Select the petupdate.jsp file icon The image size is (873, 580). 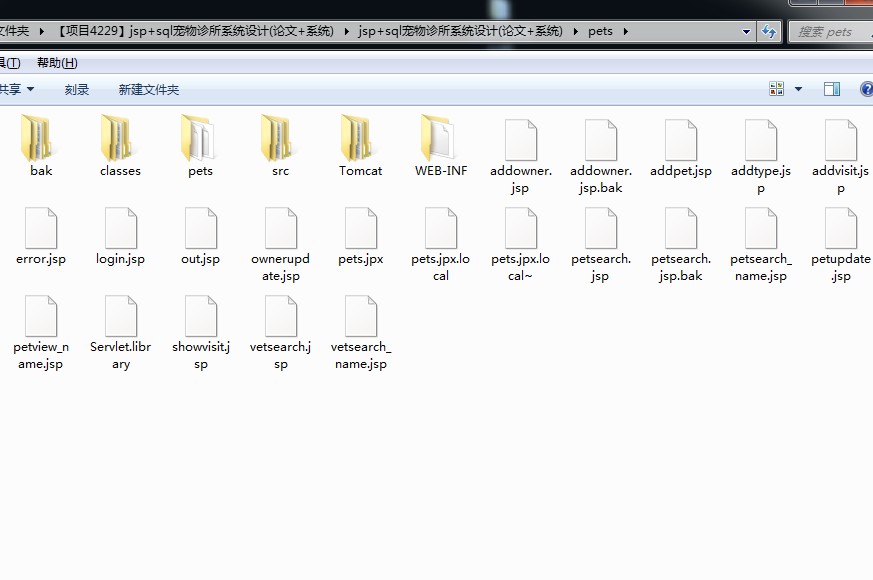[x=841, y=228]
